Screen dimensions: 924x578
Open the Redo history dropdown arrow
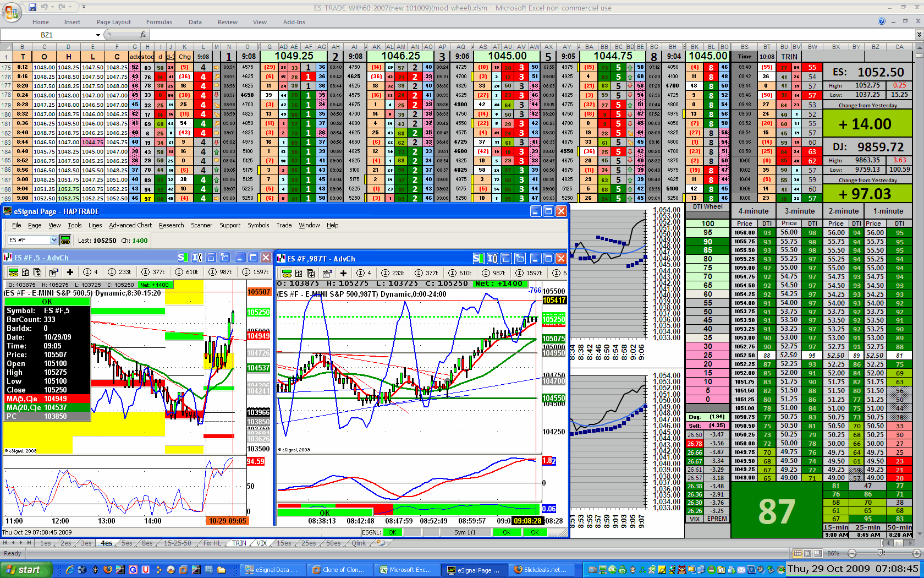pos(69,7)
